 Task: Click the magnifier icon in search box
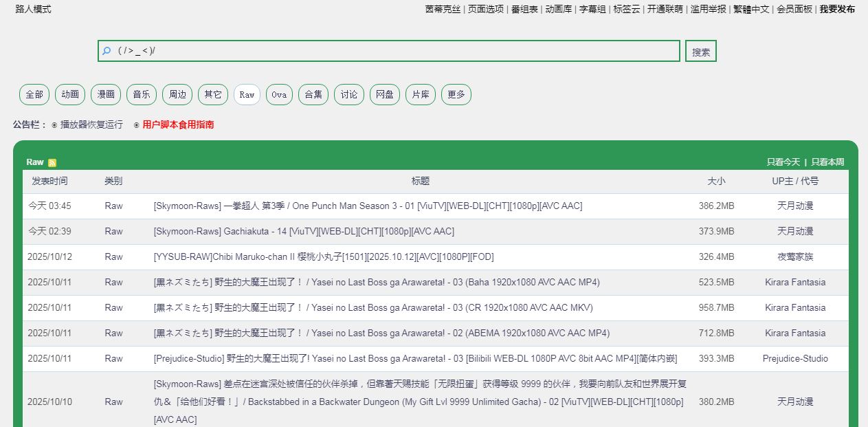pos(107,51)
